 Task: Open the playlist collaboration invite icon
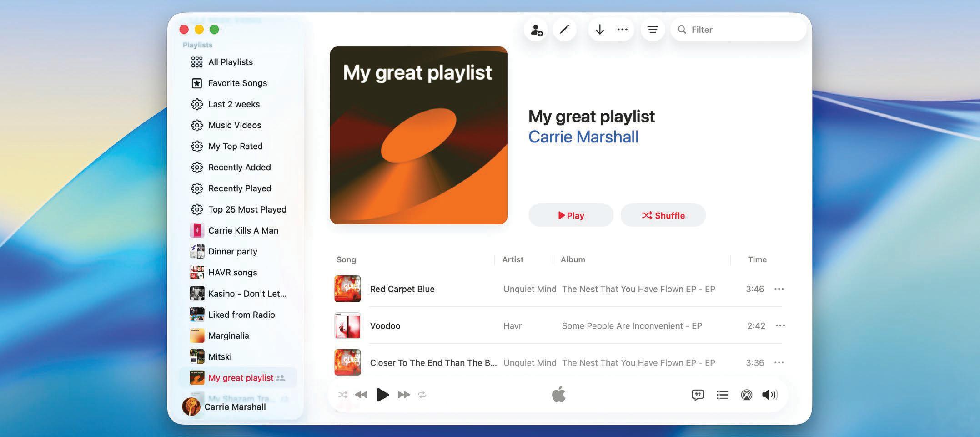pyautogui.click(x=537, y=29)
